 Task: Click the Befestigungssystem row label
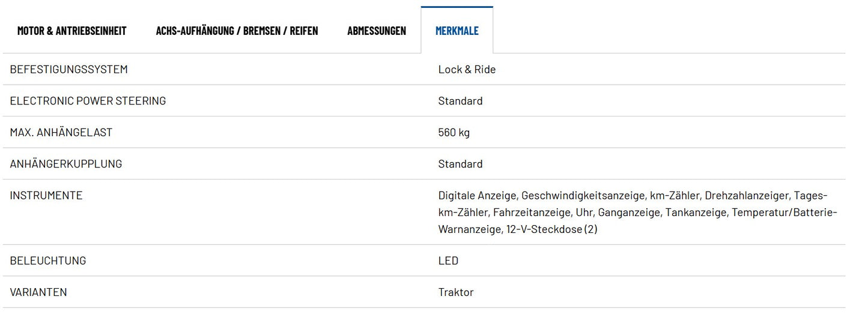coord(68,69)
